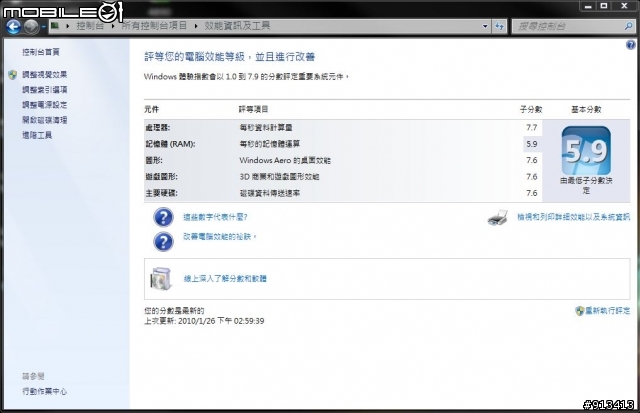This screenshot has width=640, height=413.
Task: Select the 處理器 row label
Action: [158, 128]
